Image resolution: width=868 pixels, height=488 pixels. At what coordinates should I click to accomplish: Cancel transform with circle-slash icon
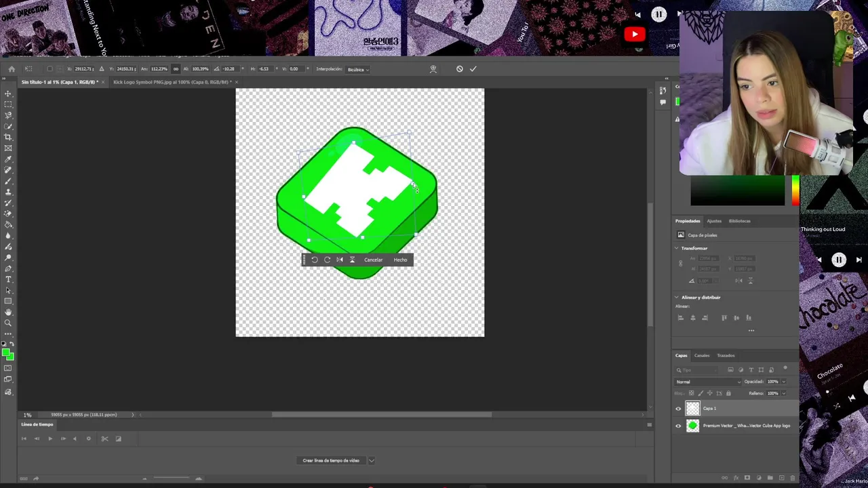(459, 68)
